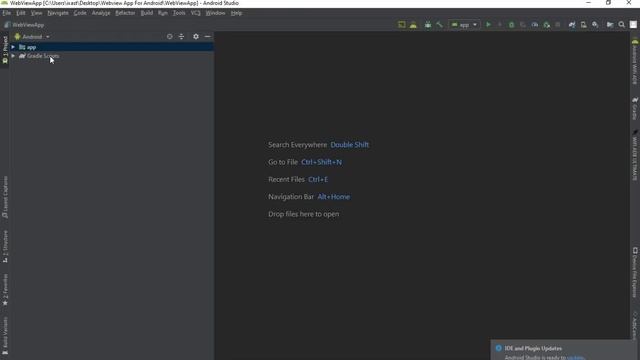Open Project panel settings gear
This screenshot has height=360, width=640.
click(196, 37)
